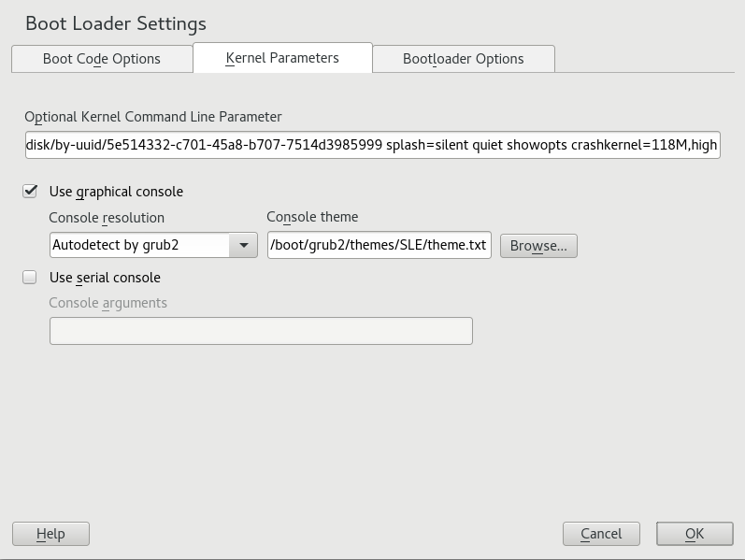The height and width of the screenshot is (560, 745).
Task: Cancel the Boot Loader Settings dialog
Action: (601, 534)
